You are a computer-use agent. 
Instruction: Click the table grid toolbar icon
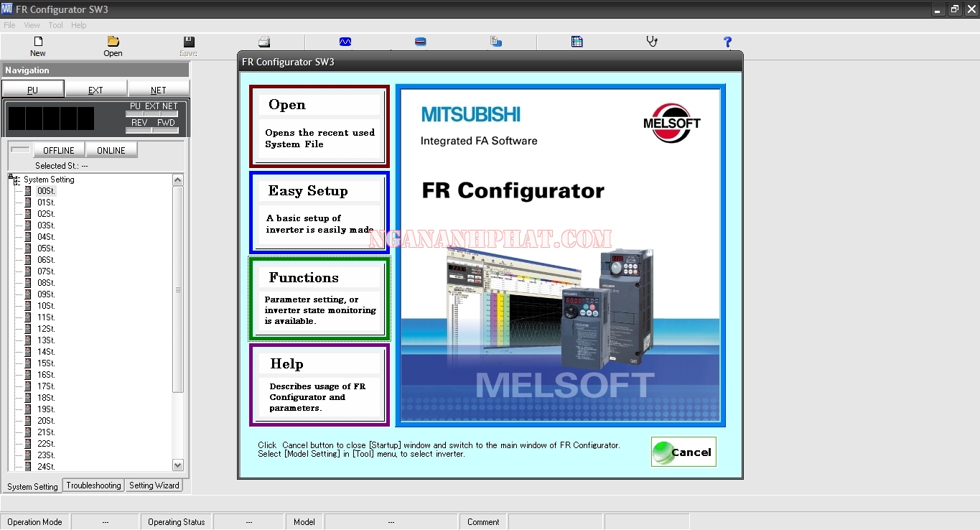(x=577, y=42)
